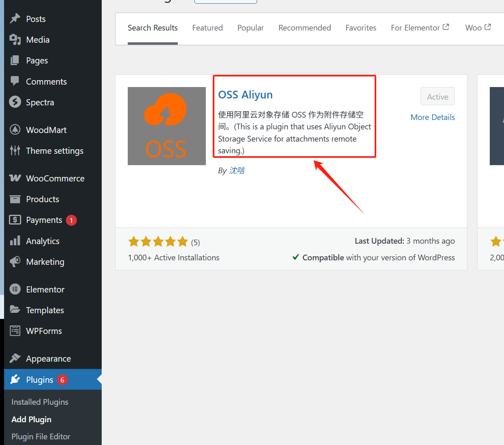Click the Comments speech bubble icon
Viewport: 504px width, 445px height.
click(15, 81)
